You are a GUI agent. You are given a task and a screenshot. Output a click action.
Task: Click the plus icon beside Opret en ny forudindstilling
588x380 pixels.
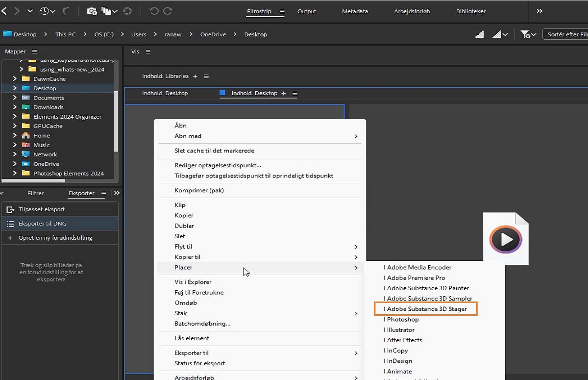click(10, 238)
